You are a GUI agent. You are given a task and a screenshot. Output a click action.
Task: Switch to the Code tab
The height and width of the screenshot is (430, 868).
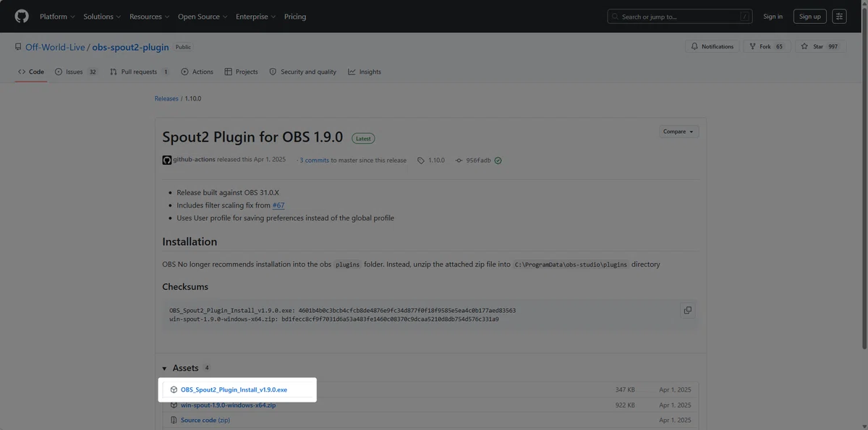tap(31, 72)
